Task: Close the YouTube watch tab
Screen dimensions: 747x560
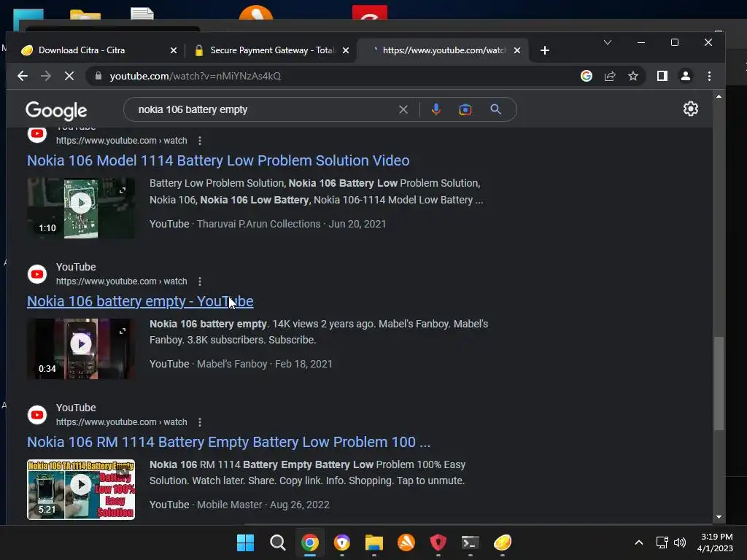Action: 517,50
